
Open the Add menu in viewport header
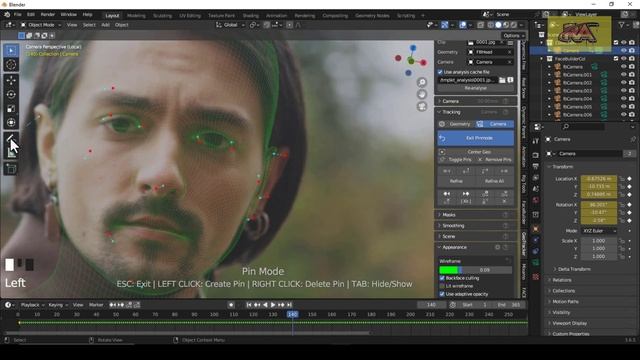coord(105,25)
